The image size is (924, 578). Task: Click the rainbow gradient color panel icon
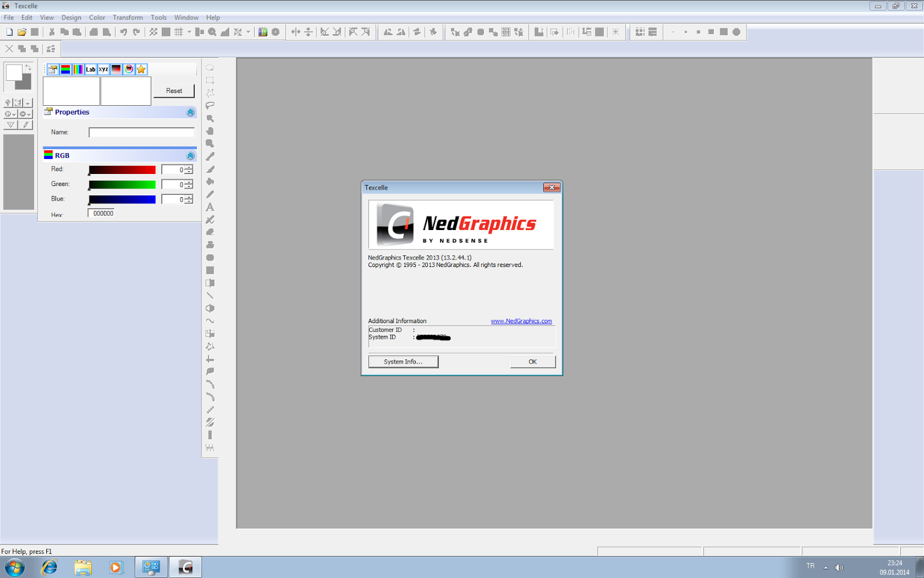coord(78,69)
